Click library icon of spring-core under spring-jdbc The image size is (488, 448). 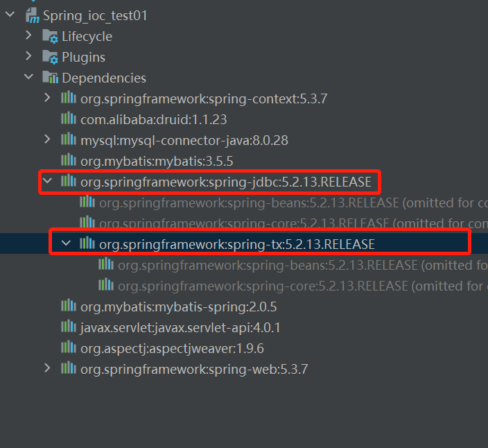click(x=87, y=222)
